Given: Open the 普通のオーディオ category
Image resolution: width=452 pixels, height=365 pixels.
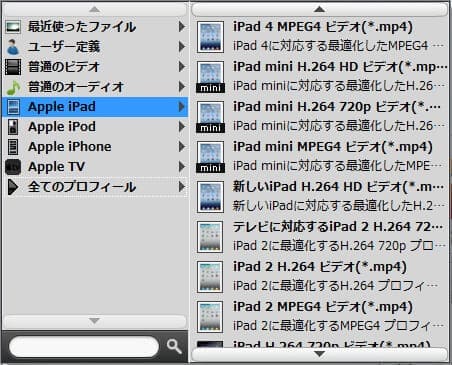Looking at the screenshot, I should click(95, 87).
